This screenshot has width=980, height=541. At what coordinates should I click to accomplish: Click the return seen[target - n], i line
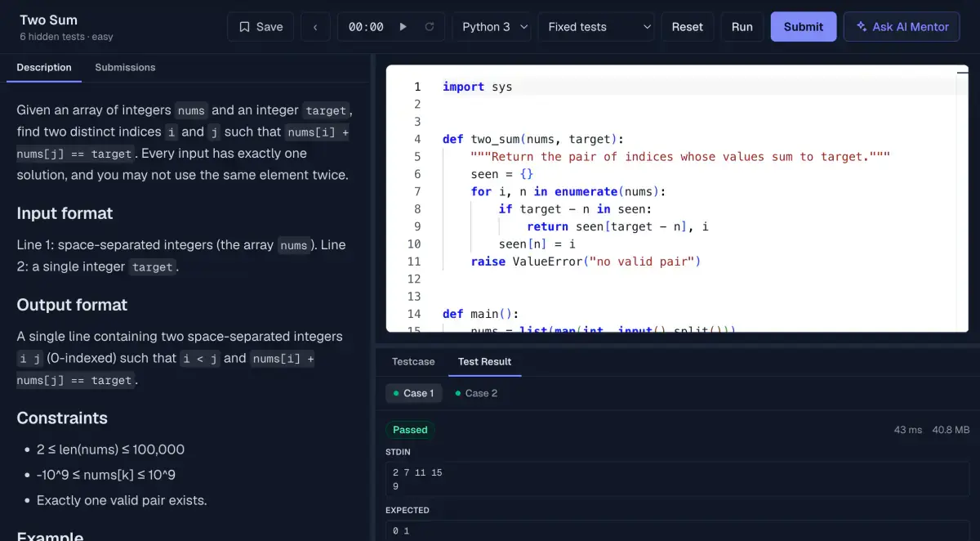pos(618,226)
